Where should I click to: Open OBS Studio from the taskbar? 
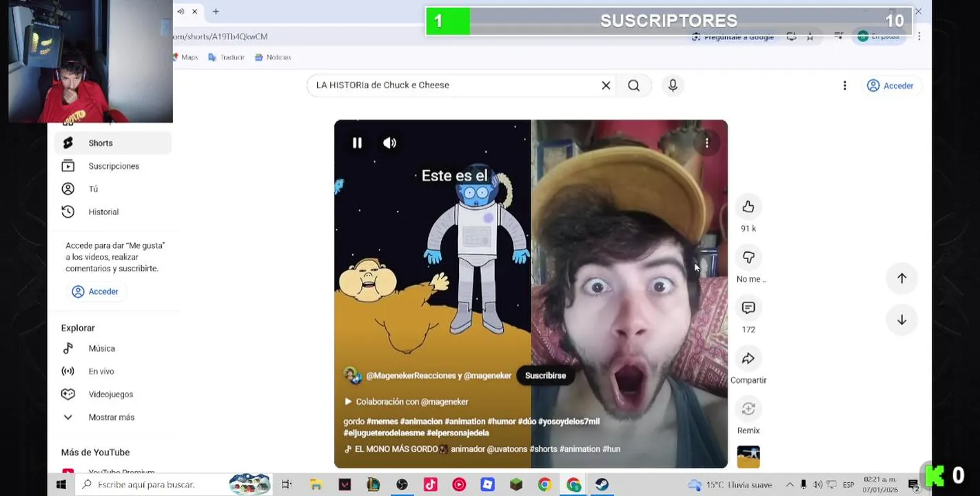[x=402, y=485]
